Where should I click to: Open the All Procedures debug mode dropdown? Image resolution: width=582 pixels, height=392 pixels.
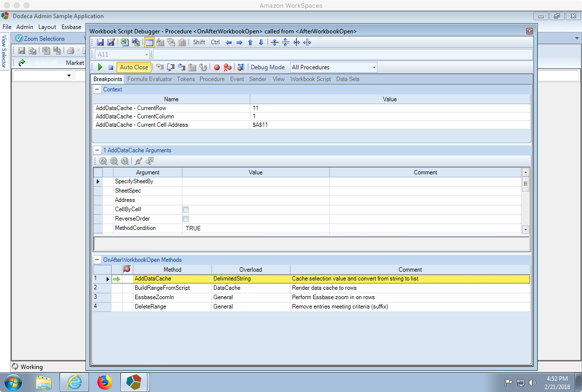[x=334, y=67]
